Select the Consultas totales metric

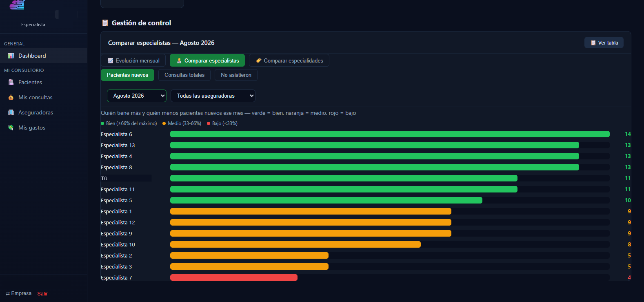(184, 75)
